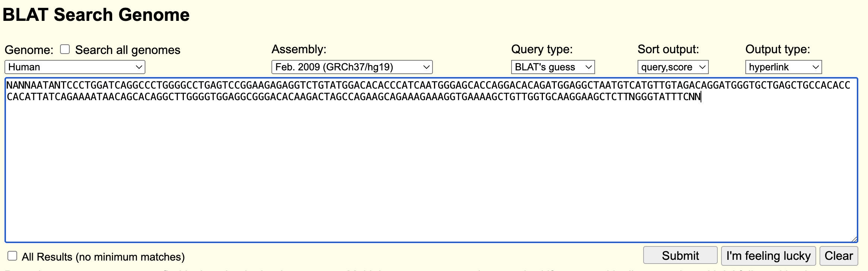Click the Search all genomes label text
Screen dimensions: 868x271
(128, 50)
